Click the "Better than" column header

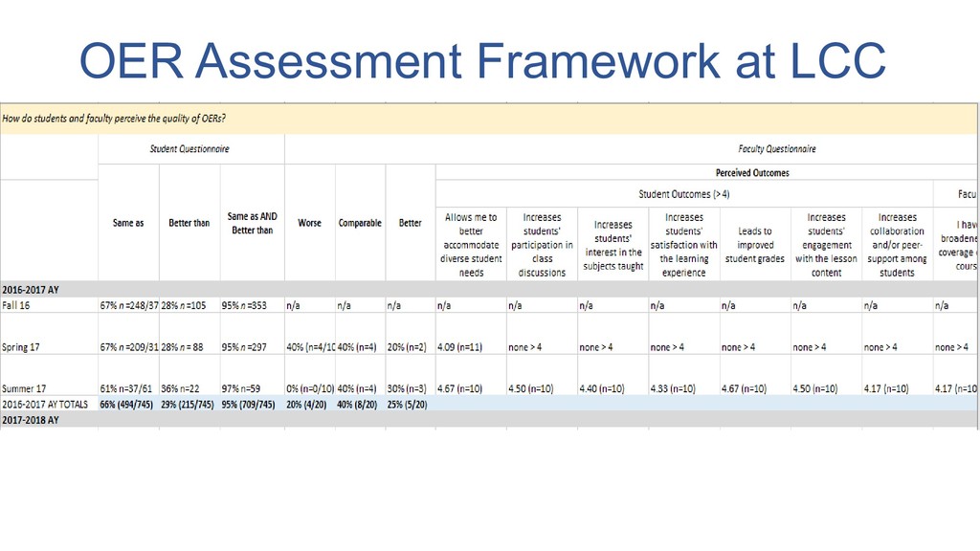click(189, 223)
